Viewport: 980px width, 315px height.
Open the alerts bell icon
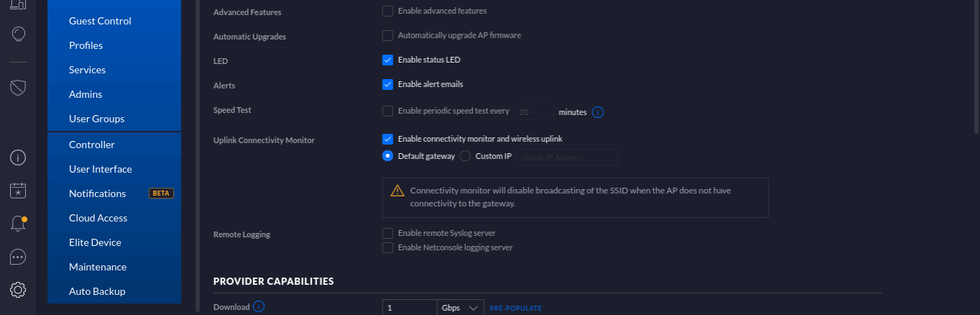pyautogui.click(x=18, y=224)
